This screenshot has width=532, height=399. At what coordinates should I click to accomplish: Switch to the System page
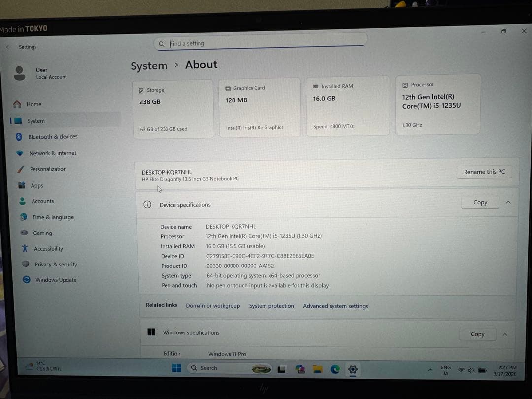[x=36, y=120]
